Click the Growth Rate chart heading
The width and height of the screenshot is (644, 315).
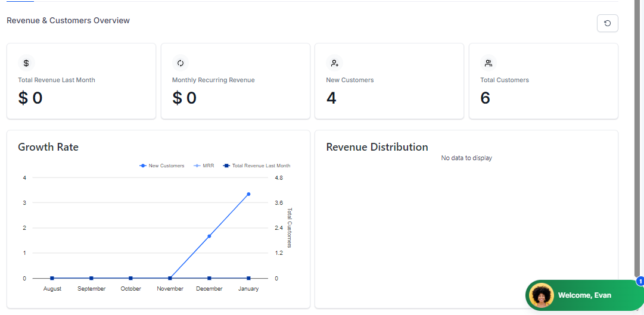[x=48, y=147]
